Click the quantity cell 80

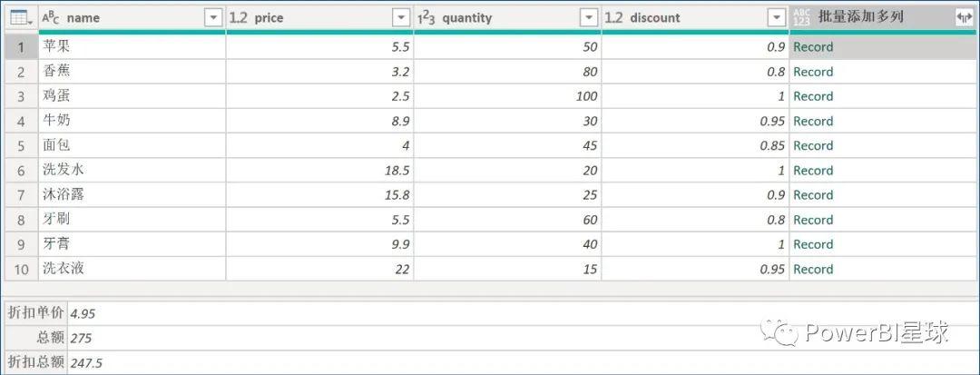tap(507, 72)
